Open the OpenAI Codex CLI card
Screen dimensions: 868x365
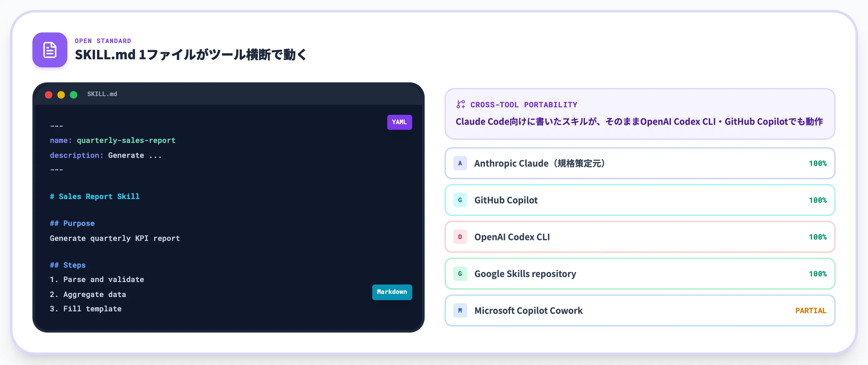click(x=639, y=236)
